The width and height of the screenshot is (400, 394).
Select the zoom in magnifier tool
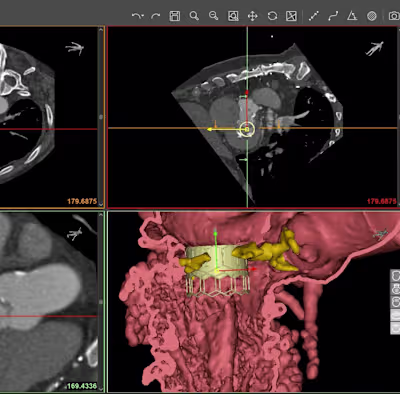pyautogui.click(x=194, y=16)
